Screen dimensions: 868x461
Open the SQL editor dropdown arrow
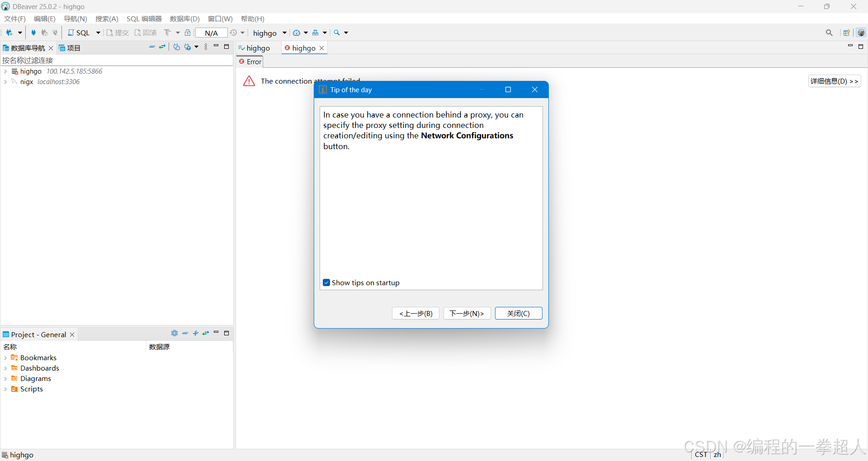[x=98, y=33]
